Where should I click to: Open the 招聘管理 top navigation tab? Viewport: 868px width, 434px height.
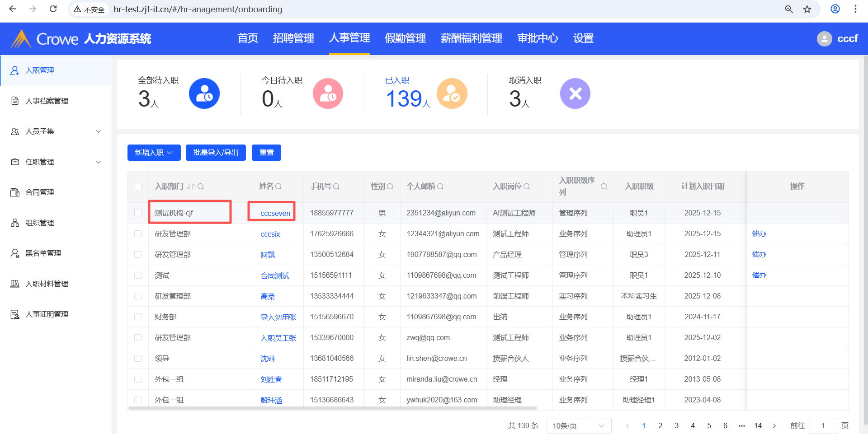[293, 38]
